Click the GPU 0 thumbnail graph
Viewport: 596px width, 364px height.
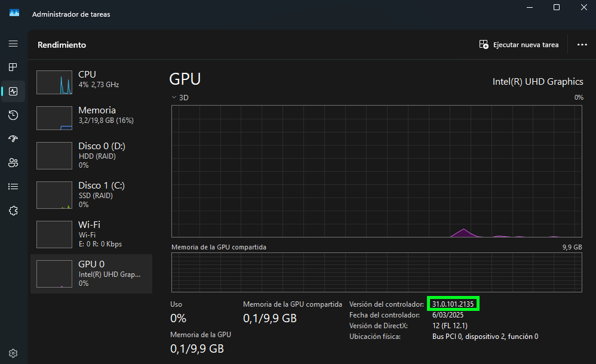click(54, 274)
